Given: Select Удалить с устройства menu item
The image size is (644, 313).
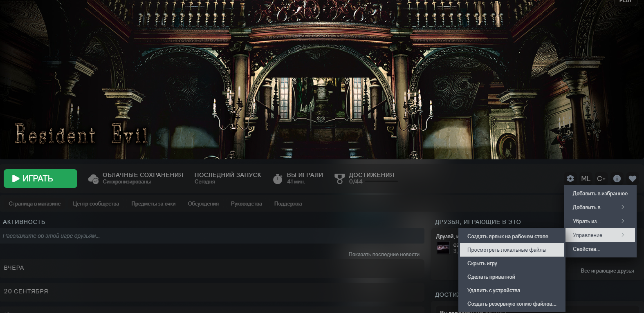Looking at the screenshot, I should [x=512, y=290].
